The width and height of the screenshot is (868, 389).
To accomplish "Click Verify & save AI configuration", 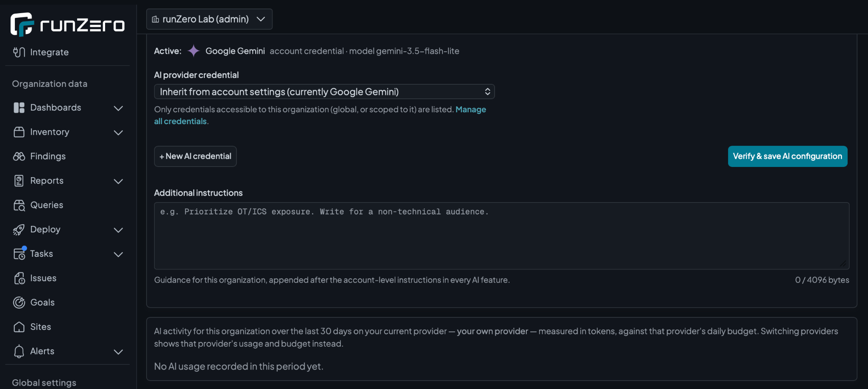I will [787, 156].
